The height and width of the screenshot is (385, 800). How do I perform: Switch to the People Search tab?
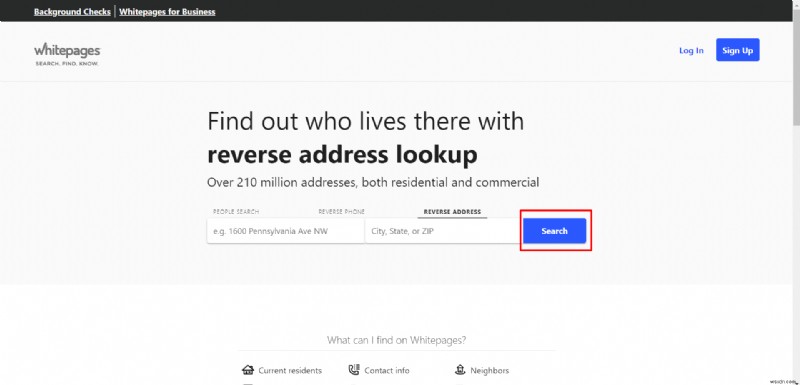point(236,212)
